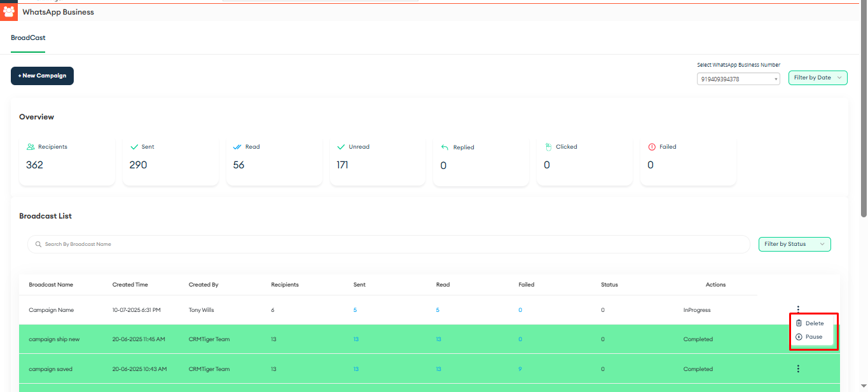Open the actions kebab menu for Campaign Name row

pos(798,309)
